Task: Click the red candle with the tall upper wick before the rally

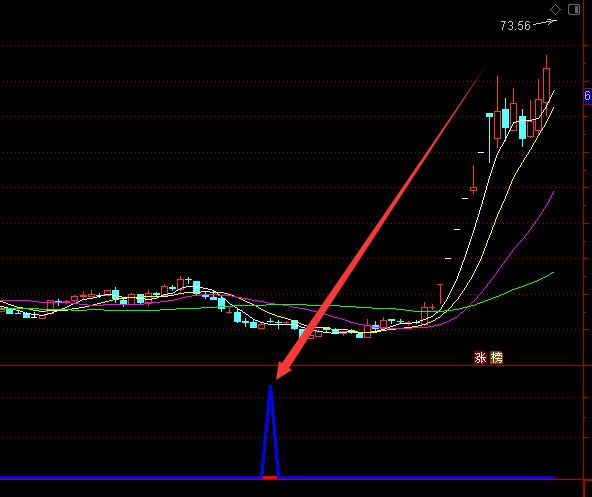Action: [x=440, y=295]
